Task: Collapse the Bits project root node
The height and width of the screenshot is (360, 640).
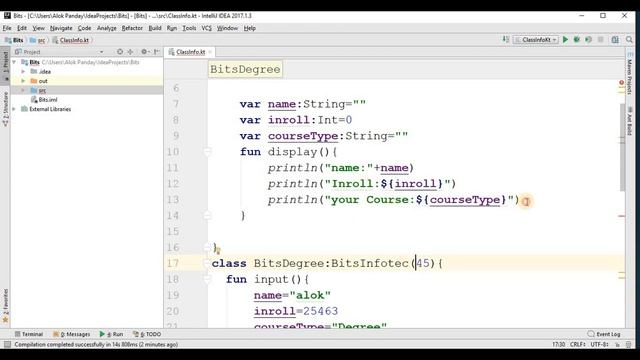Action: pos(14,62)
